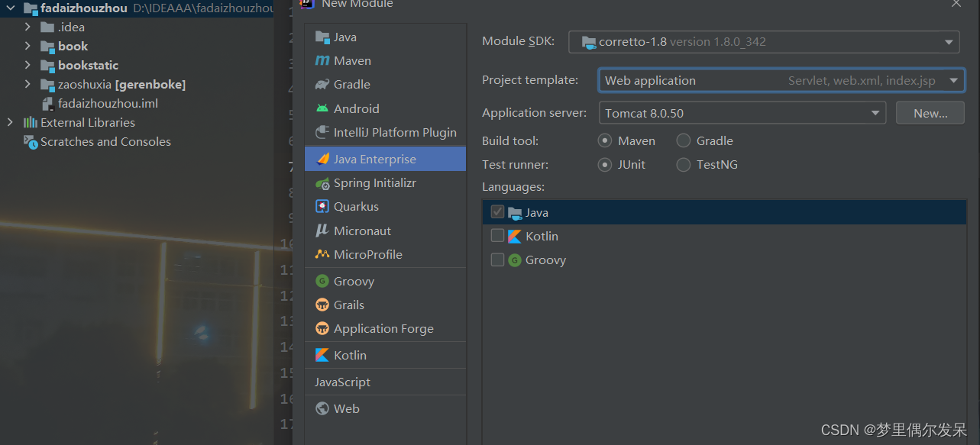
Task: Choose the TestNG test runner radio
Action: click(684, 164)
